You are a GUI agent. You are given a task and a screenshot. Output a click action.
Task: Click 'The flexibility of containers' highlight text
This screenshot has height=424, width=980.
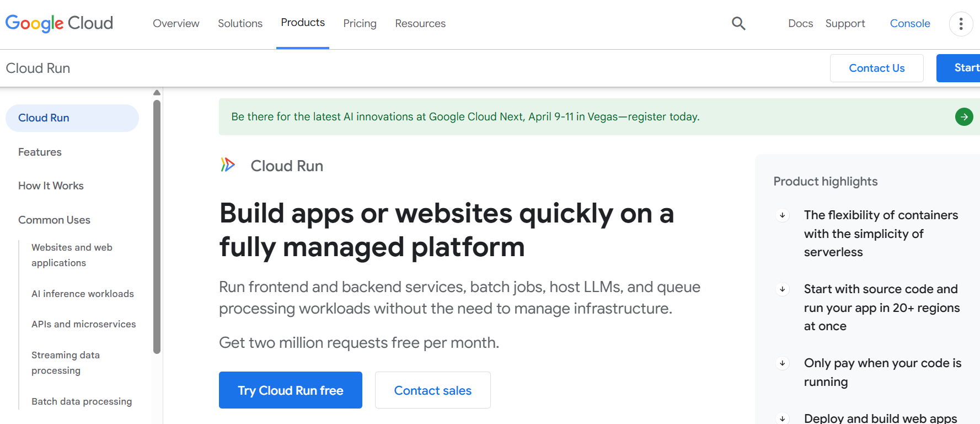(x=881, y=234)
